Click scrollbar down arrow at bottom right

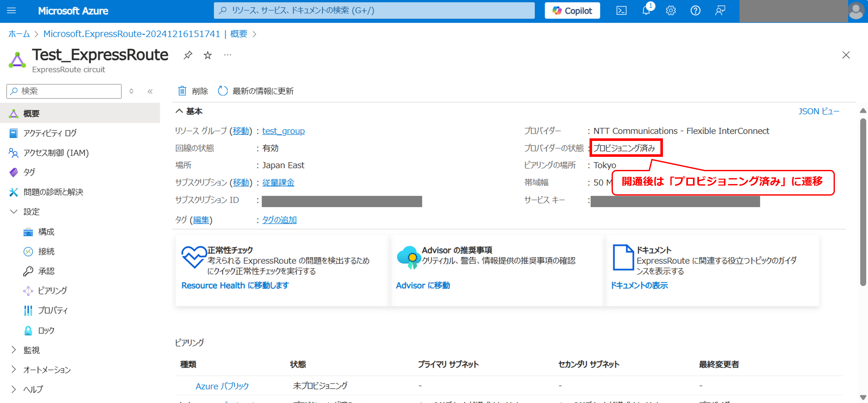pyautogui.click(x=863, y=397)
